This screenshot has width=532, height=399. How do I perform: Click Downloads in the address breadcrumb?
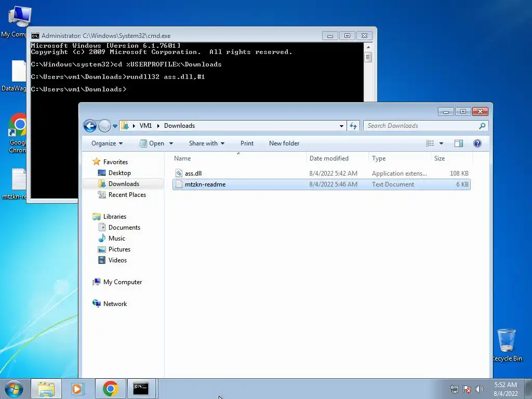tap(179, 126)
